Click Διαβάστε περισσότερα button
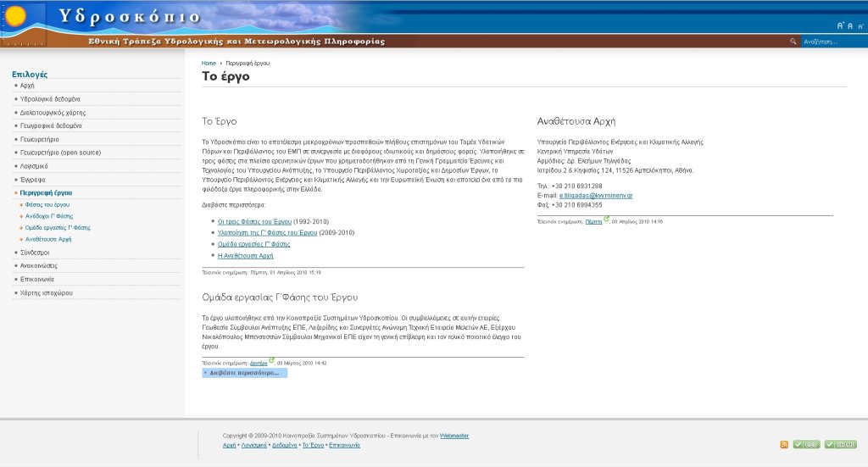Viewport: 868px width, 467px height. pos(245,373)
